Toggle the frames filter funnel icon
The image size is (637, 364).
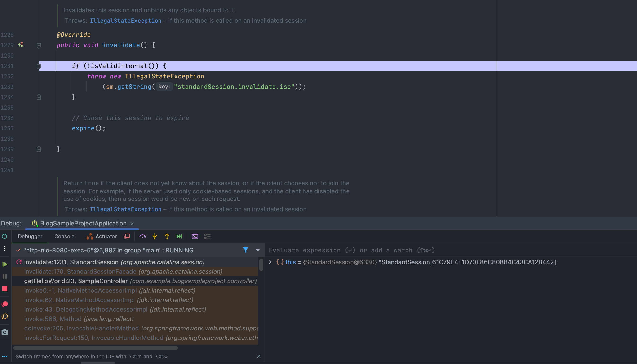pos(245,250)
